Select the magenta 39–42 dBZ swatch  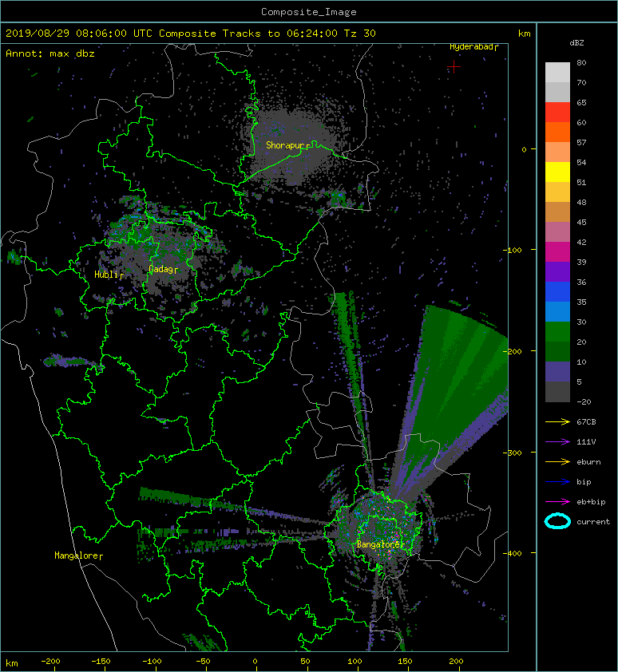557,251
